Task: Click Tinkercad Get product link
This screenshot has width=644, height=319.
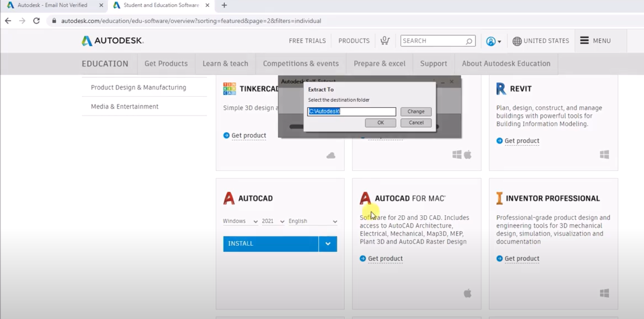Action: 249,136
